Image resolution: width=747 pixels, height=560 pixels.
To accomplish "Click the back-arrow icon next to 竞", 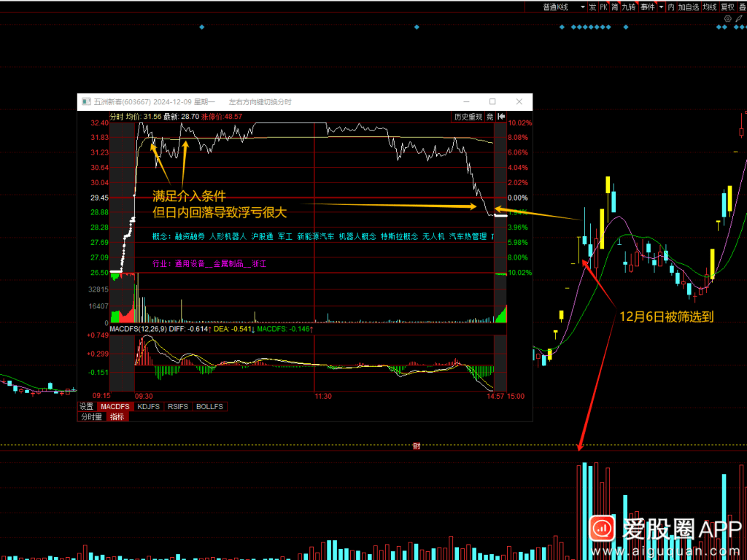I will point(502,117).
